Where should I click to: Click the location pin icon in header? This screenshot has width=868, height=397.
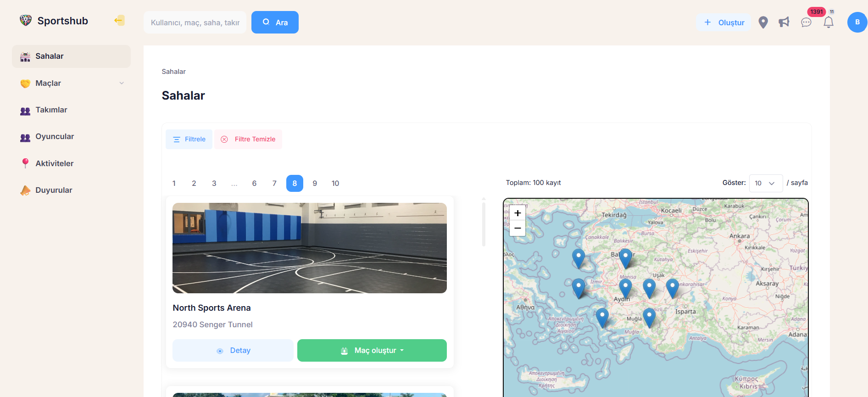763,22
